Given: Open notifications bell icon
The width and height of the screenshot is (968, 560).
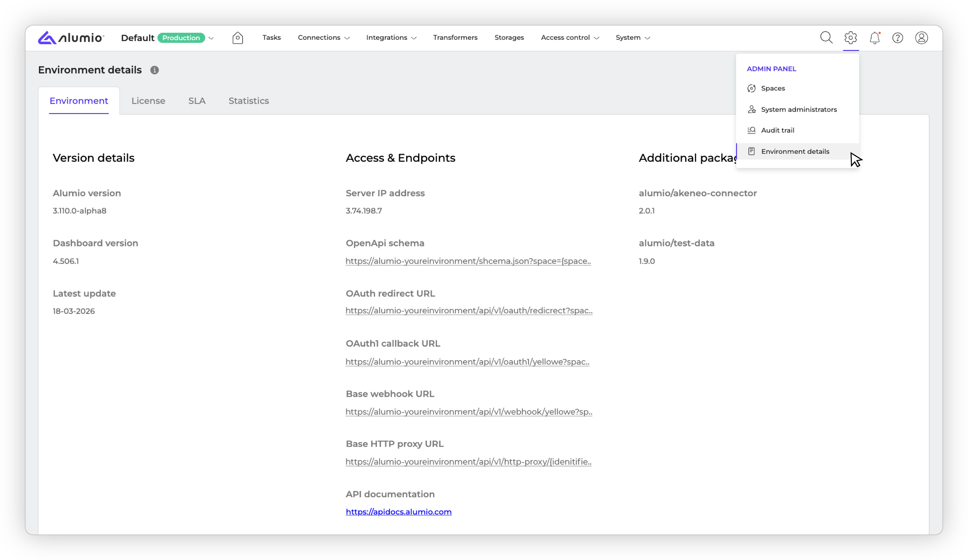Looking at the screenshot, I should [874, 38].
